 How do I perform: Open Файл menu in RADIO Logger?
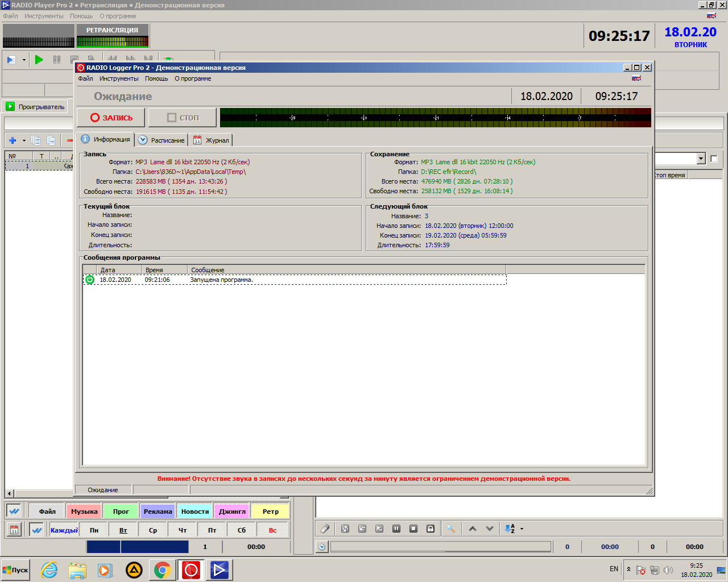pyautogui.click(x=85, y=78)
